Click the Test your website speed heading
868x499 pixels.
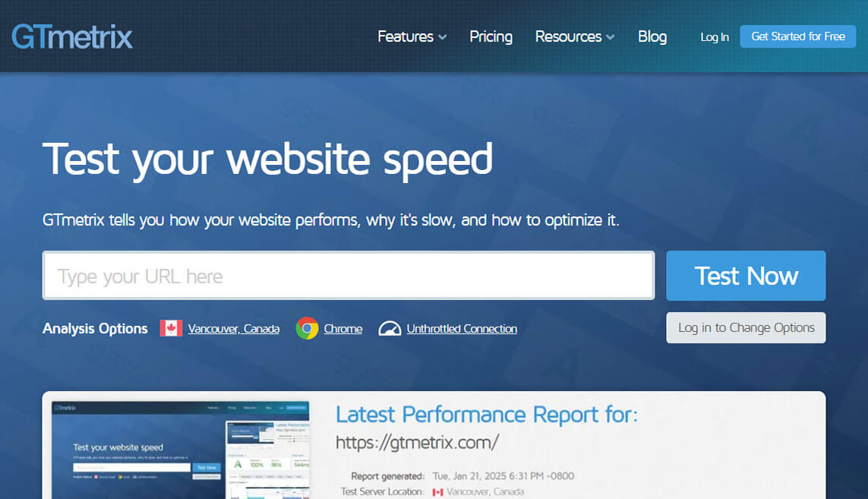click(267, 160)
